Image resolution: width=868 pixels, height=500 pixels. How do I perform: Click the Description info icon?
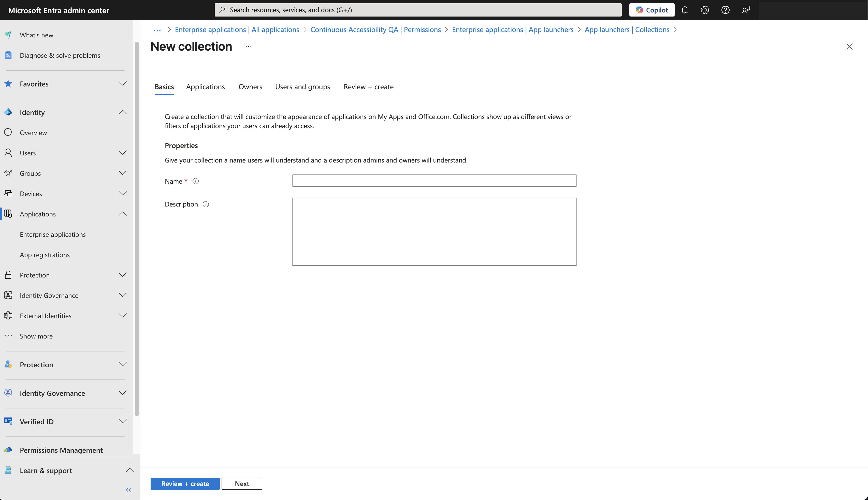(206, 204)
